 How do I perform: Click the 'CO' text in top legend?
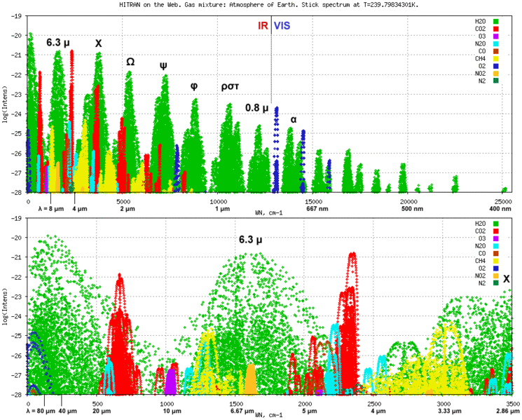coord(482,51)
